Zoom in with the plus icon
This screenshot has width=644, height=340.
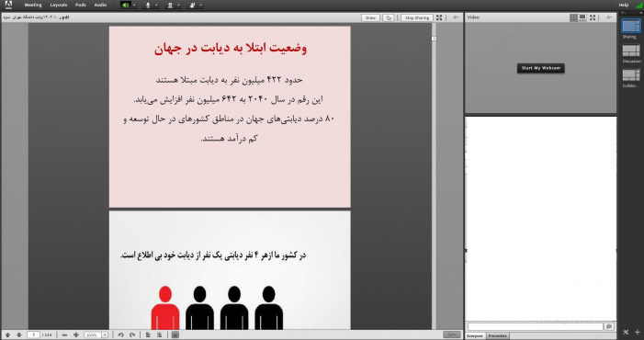click(x=75, y=335)
